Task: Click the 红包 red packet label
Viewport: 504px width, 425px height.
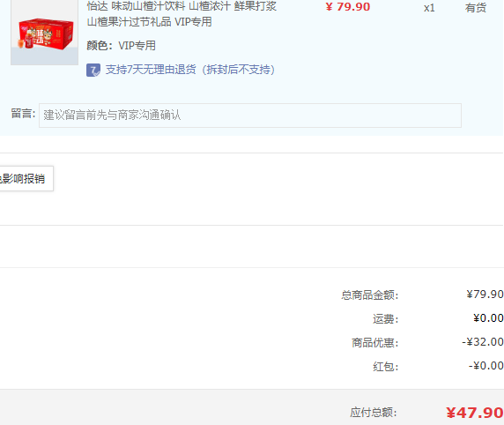Action: pyautogui.click(x=385, y=367)
